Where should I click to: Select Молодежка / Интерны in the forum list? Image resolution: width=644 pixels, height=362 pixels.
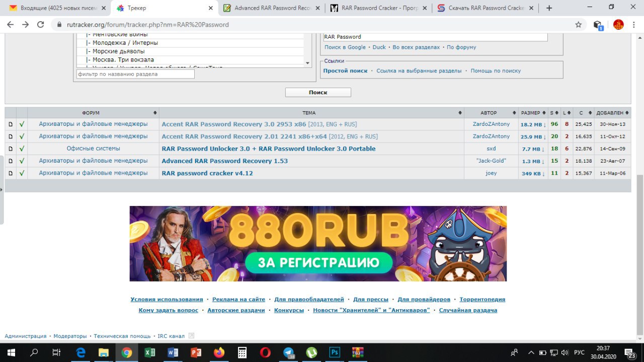(x=190, y=43)
